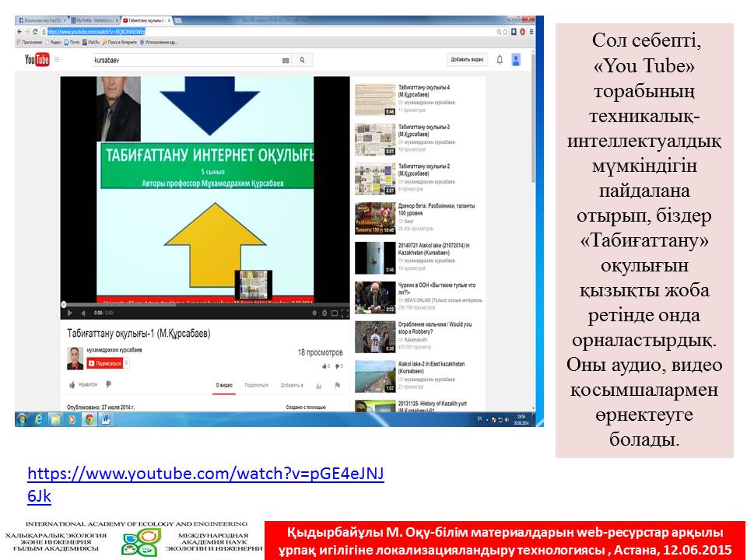Play the video
Image resolution: width=747 pixels, height=560 pixels.
tap(69, 313)
